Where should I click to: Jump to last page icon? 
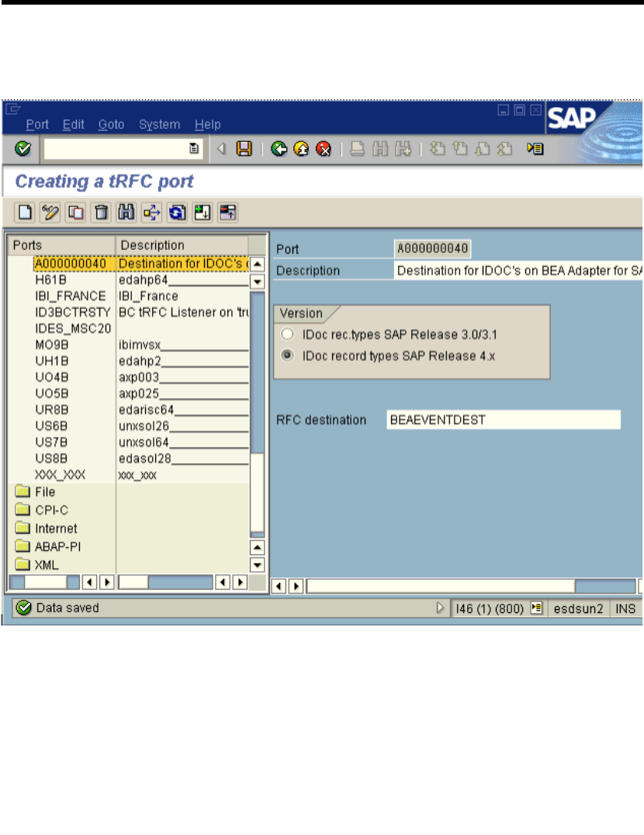tap(504, 148)
